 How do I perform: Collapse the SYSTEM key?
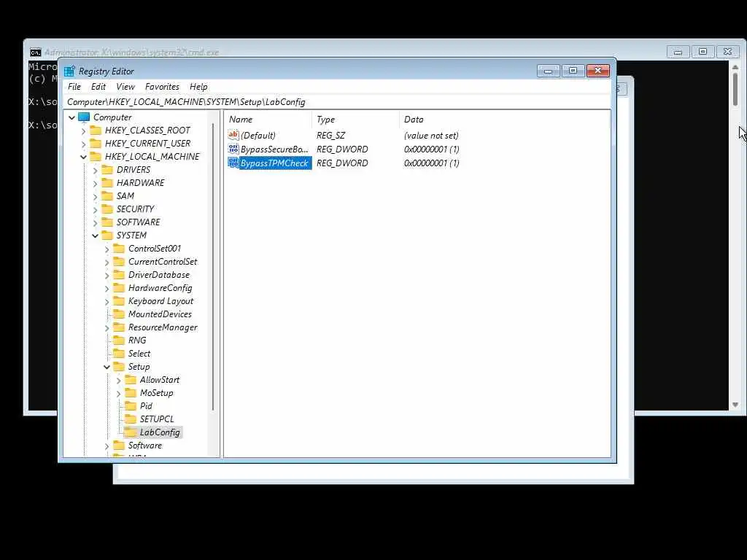tap(96, 236)
